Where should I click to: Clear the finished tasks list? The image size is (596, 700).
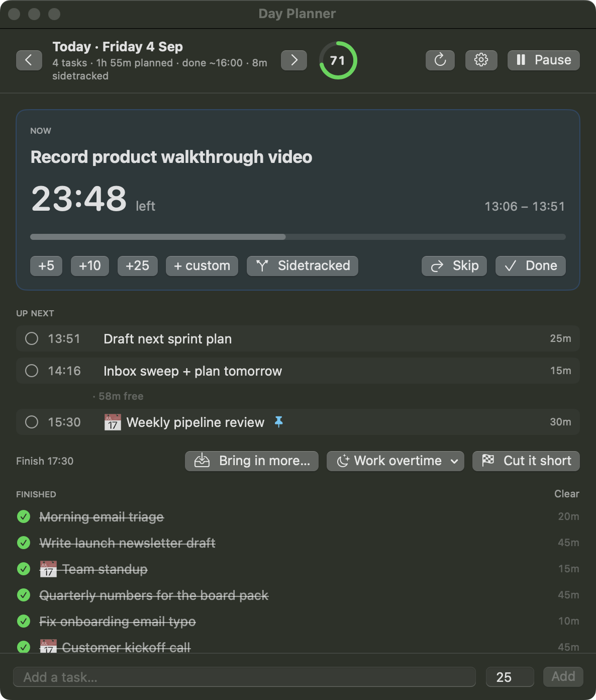click(x=567, y=494)
